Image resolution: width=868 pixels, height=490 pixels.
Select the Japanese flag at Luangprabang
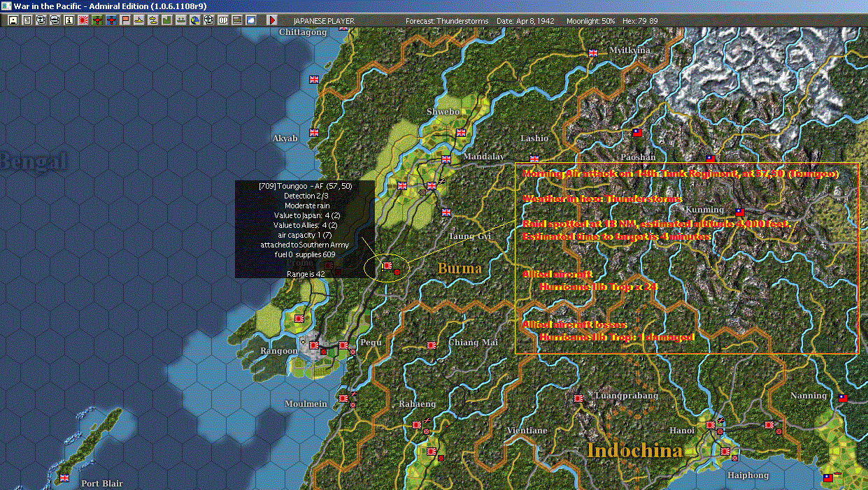click(578, 398)
